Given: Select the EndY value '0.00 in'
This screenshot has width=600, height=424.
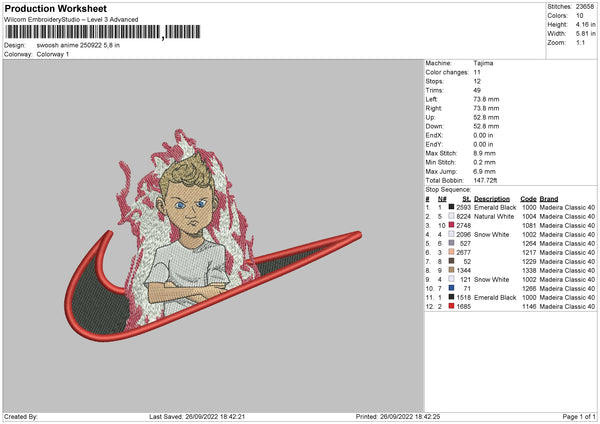Looking at the screenshot, I should point(483,144).
